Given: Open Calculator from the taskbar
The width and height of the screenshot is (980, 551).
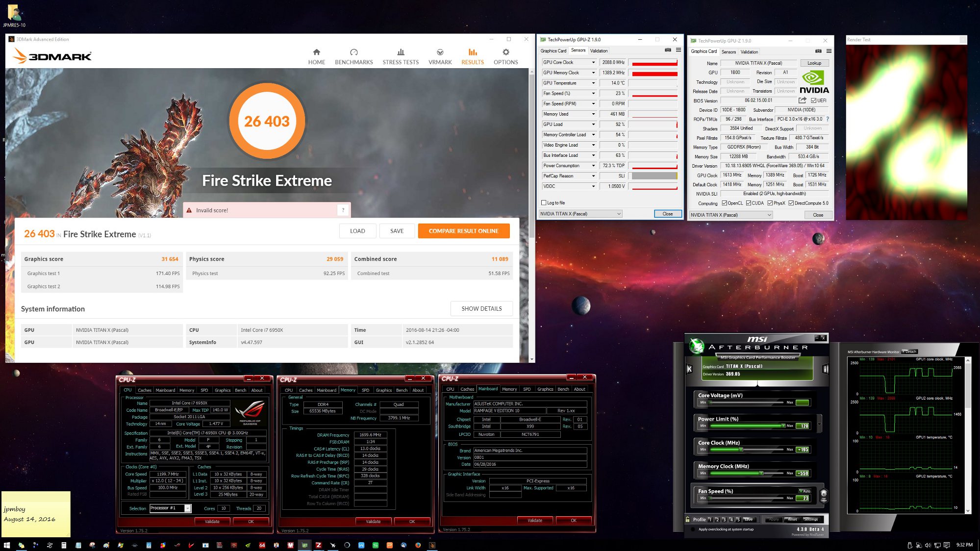Looking at the screenshot, I should point(64,545).
